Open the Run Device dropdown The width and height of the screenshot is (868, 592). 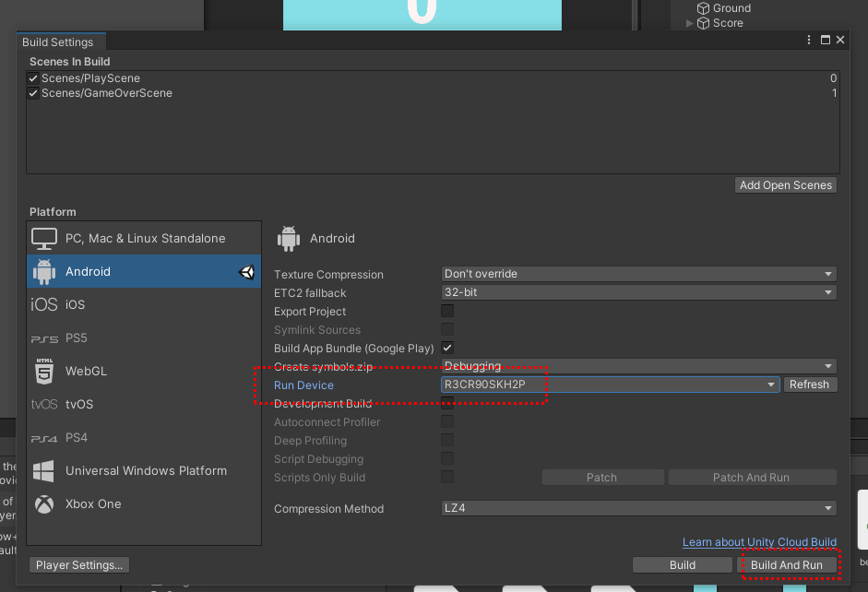pyautogui.click(x=610, y=385)
